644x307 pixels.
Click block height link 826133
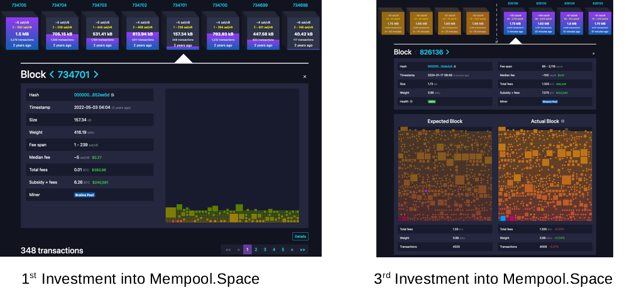point(598,3)
